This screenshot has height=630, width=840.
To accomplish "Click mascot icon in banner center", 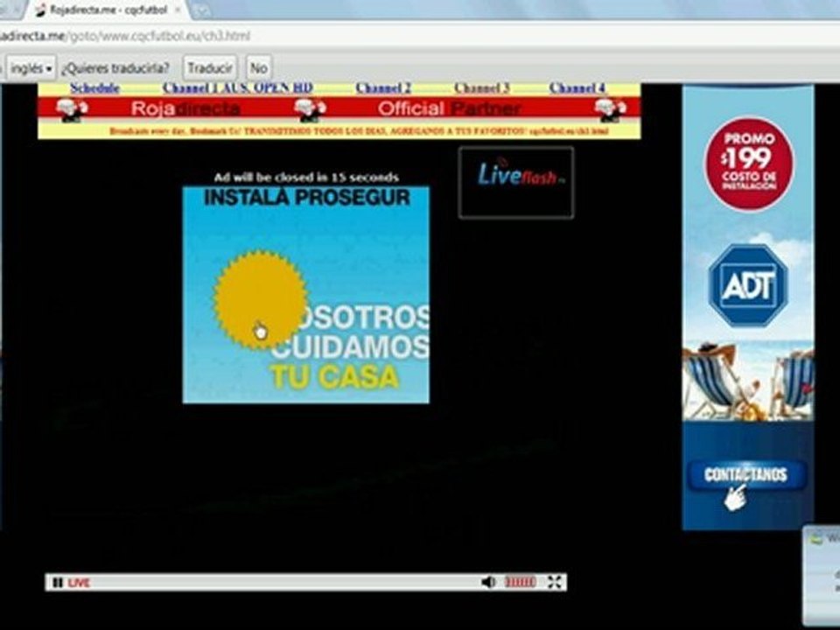I will [311, 110].
